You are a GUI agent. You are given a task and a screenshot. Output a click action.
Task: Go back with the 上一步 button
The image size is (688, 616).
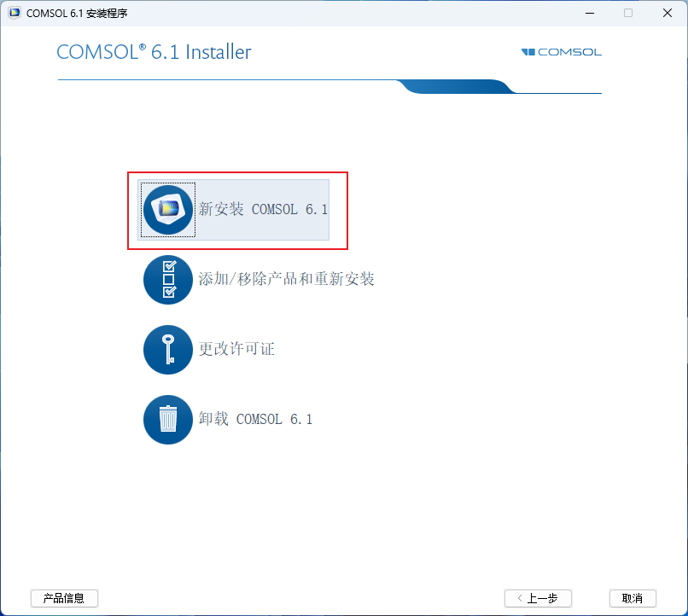(x=538, y=598)
